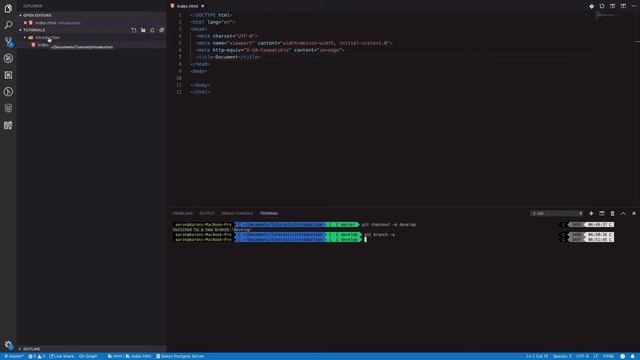Click the diamond Git icon in editor toolbar
Image resolution: width=640 pixels, height=360 pixels.
[x=591, y=6]
